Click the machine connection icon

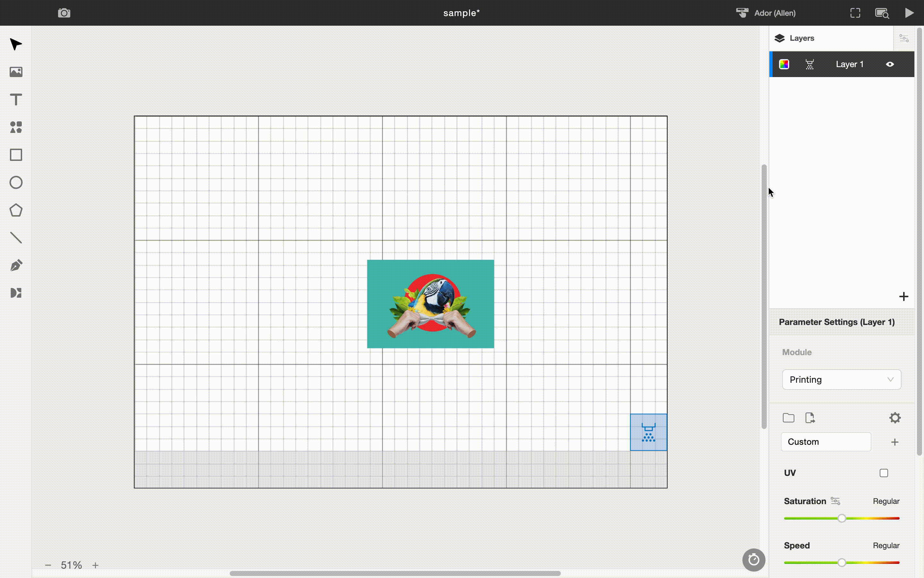742,13
